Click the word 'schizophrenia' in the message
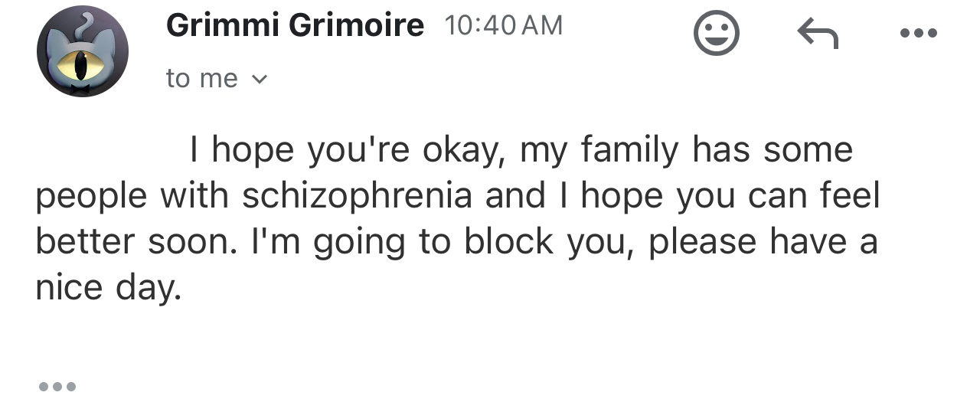 pyautogui.click(x=357, y=197)
